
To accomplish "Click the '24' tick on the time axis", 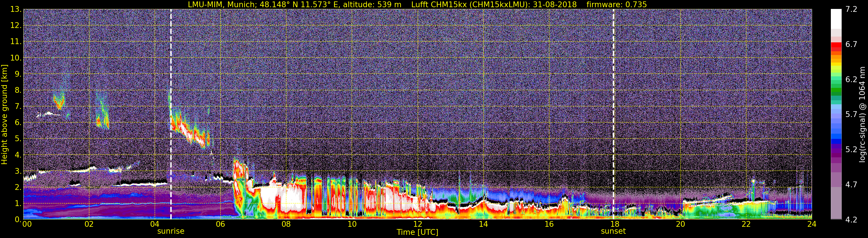I will pyautogui.click(x=812, y=224).
